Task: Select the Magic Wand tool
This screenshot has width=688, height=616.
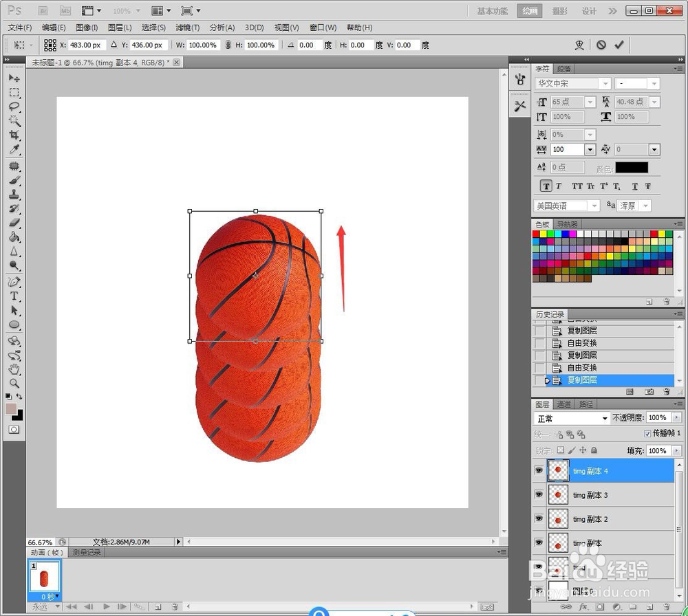Action: coord(14,120)
